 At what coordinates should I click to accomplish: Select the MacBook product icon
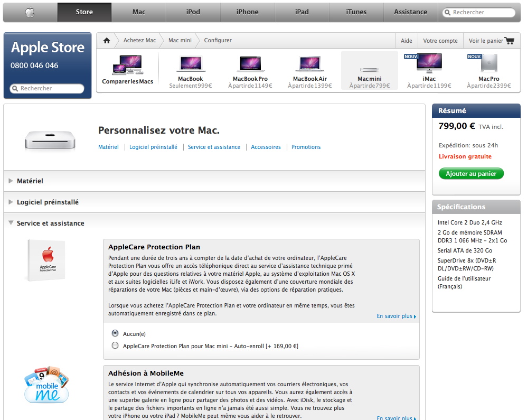click(191, 63)
